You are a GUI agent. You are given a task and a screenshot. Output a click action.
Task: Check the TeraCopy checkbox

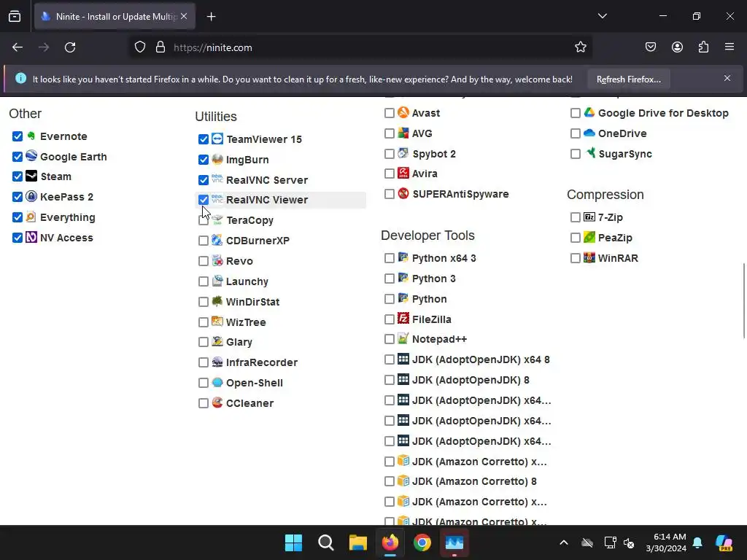[x=204, y=220]
